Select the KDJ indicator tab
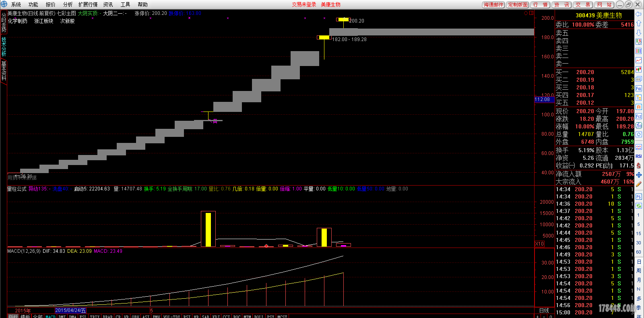 point(216,316)
